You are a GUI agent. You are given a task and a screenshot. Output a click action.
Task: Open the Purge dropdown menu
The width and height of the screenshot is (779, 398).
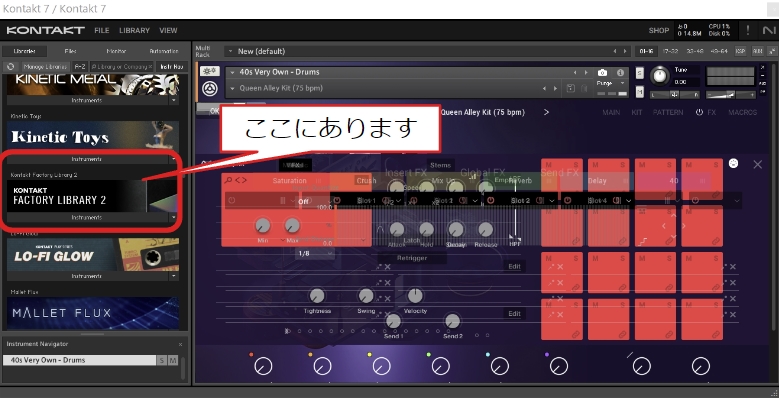(612, 83)
